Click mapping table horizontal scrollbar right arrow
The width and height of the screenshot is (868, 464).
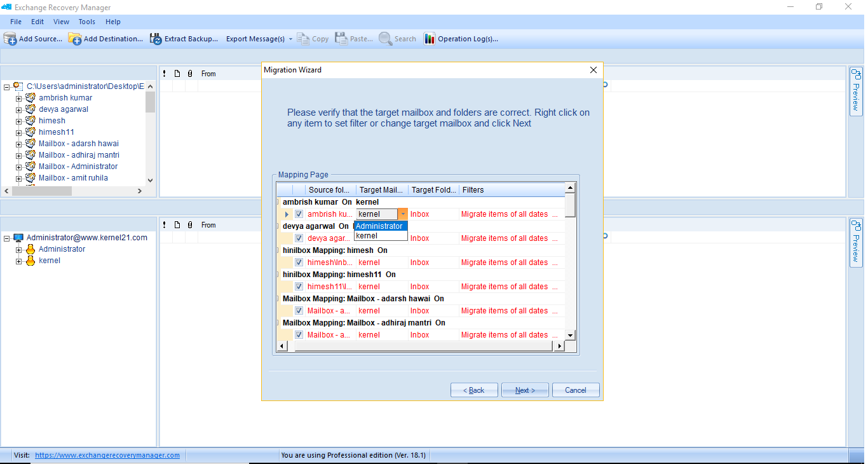click(x=559, y=346)
